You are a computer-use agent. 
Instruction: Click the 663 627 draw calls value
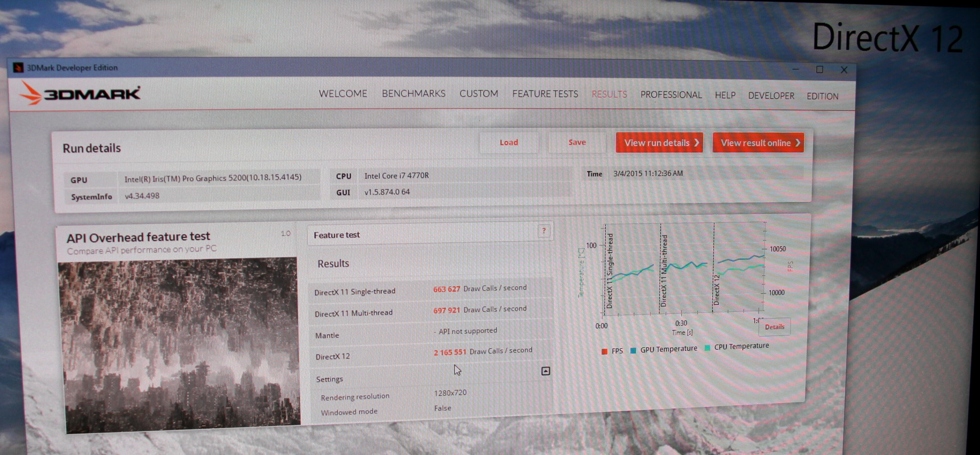coord(447,289)
